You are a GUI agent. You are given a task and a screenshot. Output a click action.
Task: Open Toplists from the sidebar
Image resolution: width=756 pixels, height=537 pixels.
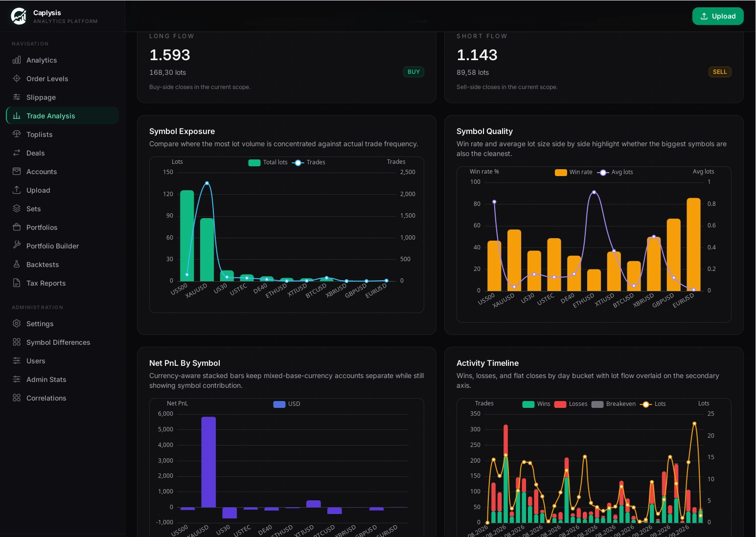[x=62, y=134]
